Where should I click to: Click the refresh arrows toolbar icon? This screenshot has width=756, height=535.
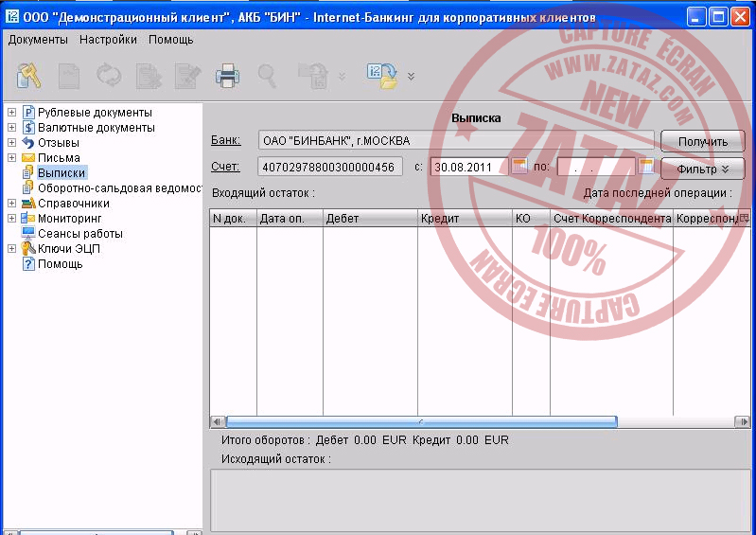pos(109,75)
